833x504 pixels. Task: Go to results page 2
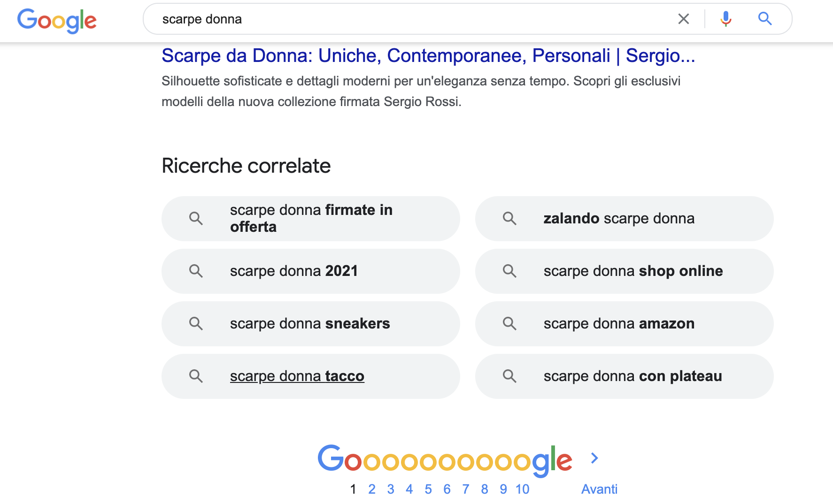coord(372,489)
